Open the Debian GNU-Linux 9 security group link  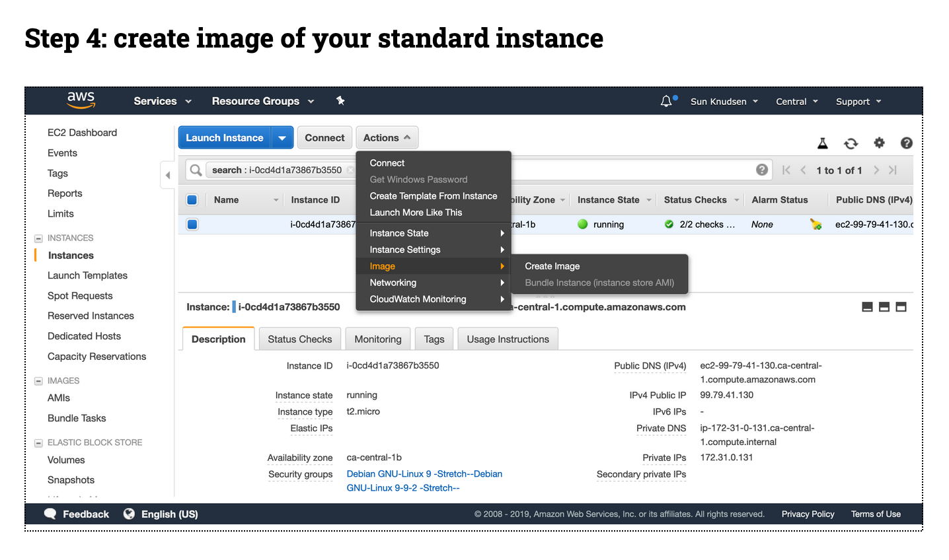pyautogui.click(x=424, y=473)
